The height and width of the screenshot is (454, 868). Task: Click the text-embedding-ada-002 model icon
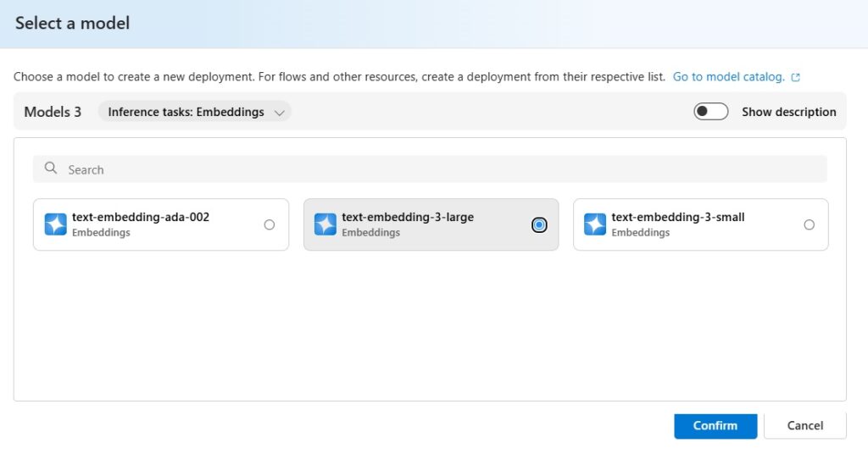55,224
